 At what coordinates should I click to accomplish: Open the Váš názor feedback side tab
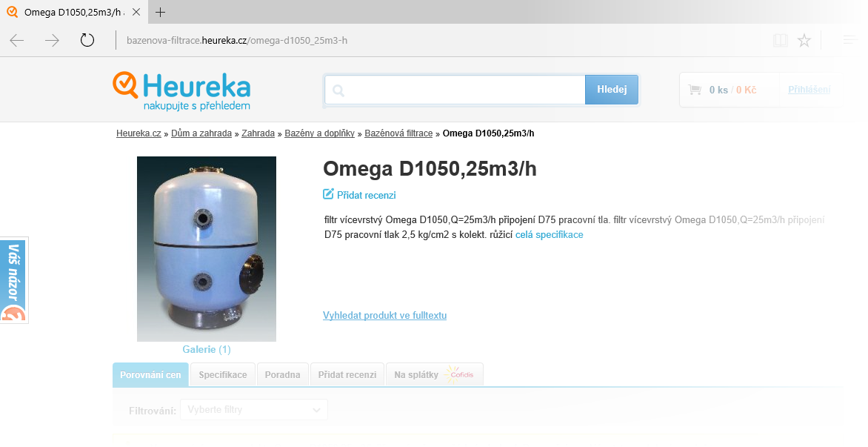pos(13,280)
